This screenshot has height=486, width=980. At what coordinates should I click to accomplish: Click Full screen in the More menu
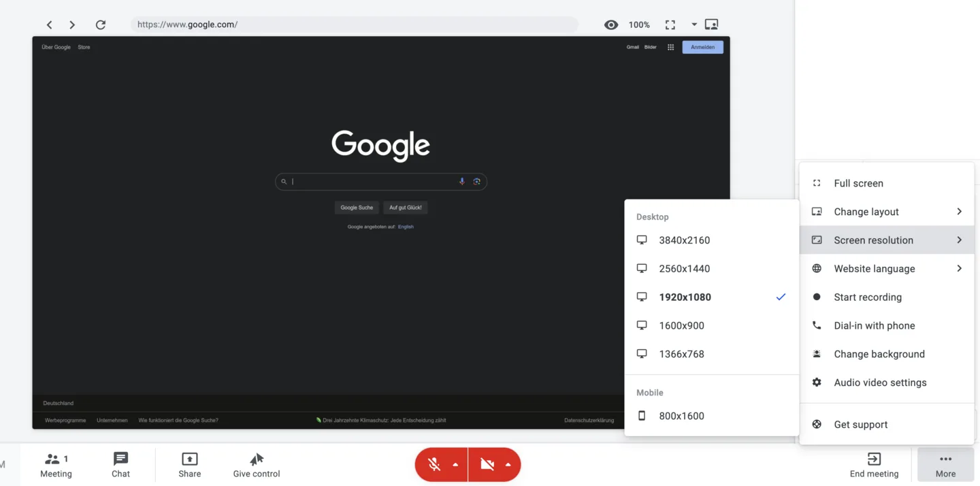click(887, 183)
